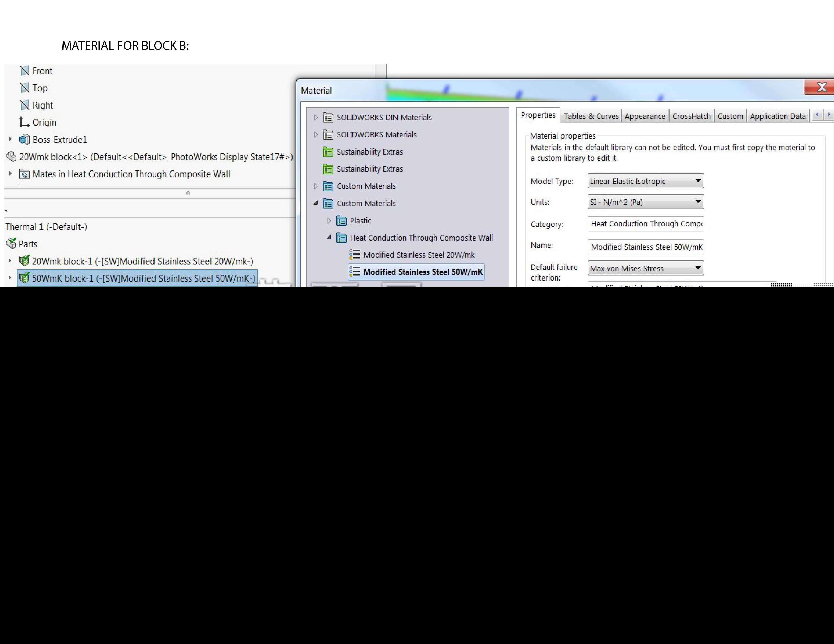
Task: Click the second Sustainability Extras library icon
Action: pyautogui.click(x=328, y=169)
